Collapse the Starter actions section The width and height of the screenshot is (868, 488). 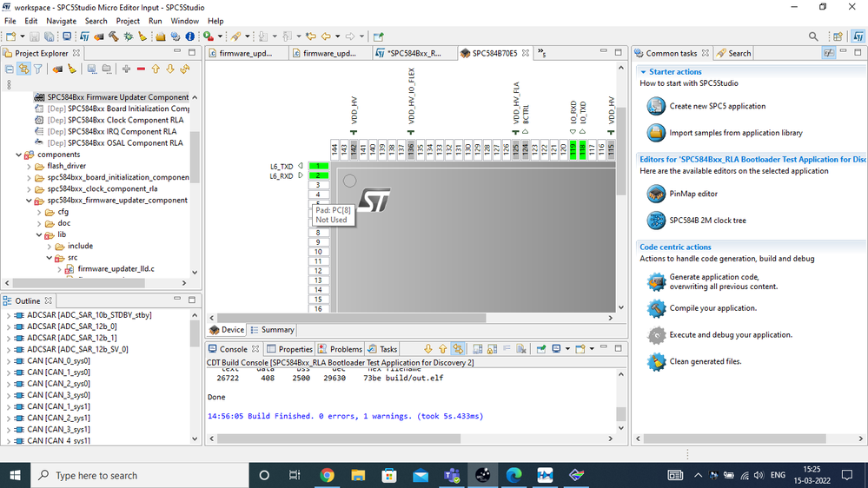coord(643,72)
